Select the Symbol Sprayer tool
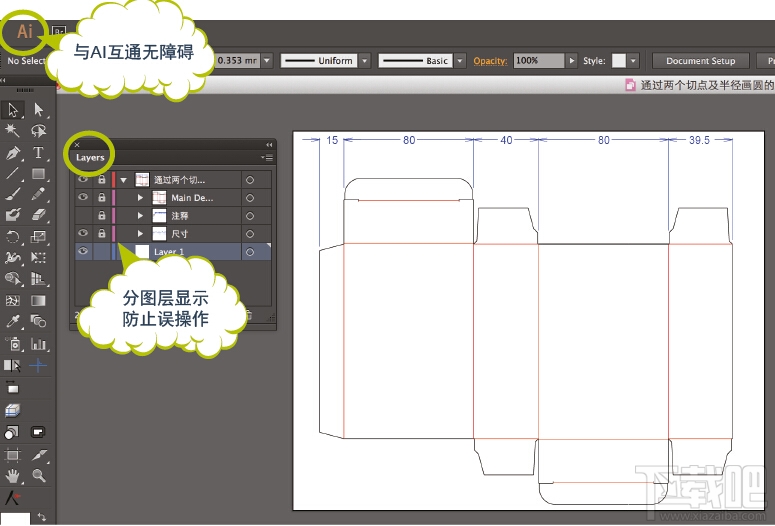The image size is (775, 526). point(13,344)
